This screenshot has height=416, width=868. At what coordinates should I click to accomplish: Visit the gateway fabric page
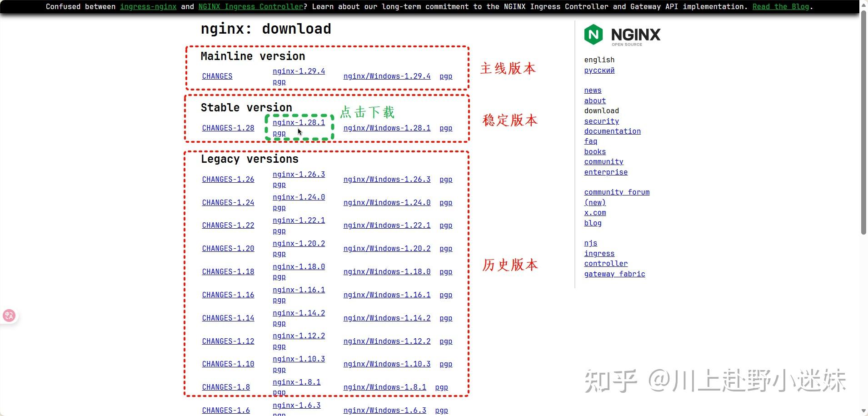614,274
